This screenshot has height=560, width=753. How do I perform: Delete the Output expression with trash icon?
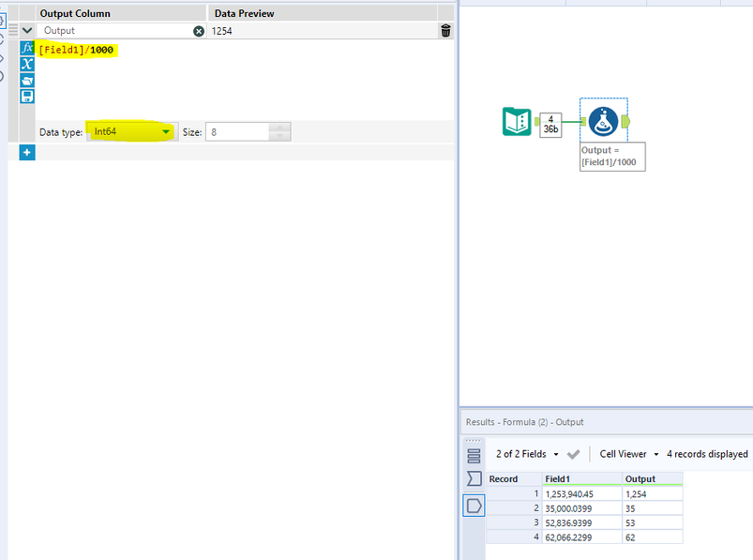[445, 31]
